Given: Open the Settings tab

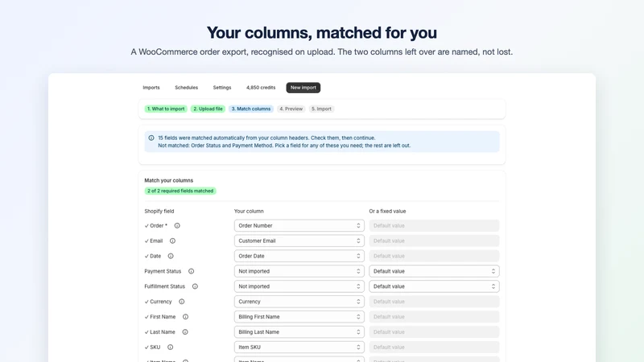Looking at the screenshot, I should 222,88.
